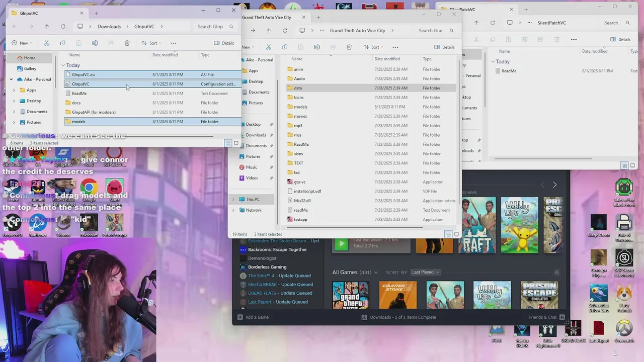Expand Apps folder in GInputVC navigation pane
The width and height of the screenshot is (644, 362).
14,90
